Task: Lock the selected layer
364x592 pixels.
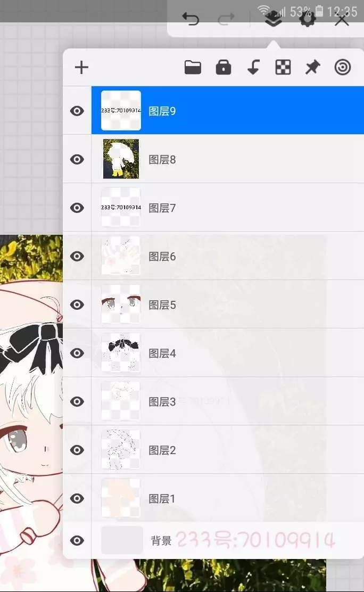Action: [x=223, y=68]
